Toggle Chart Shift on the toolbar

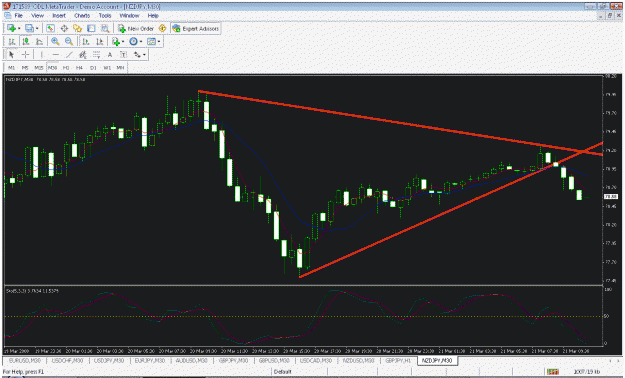pos(100,41)
